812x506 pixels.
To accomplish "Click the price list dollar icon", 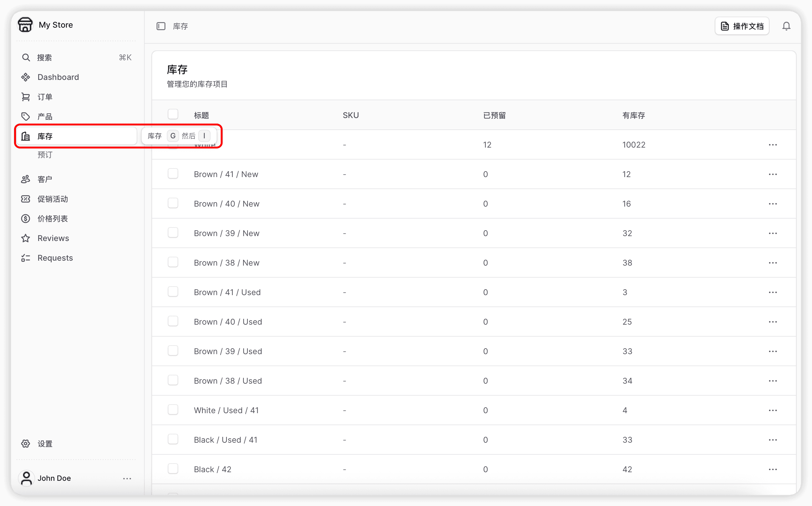I will pos(26,219).
